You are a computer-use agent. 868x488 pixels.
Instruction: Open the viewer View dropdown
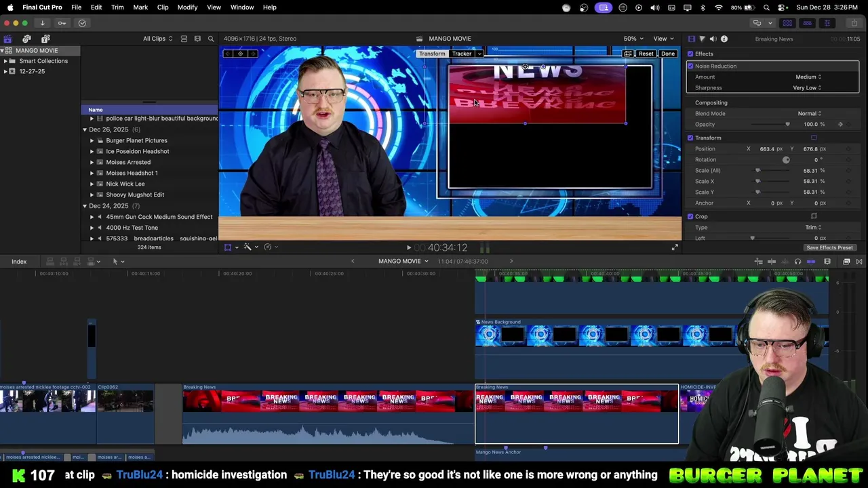663,39
